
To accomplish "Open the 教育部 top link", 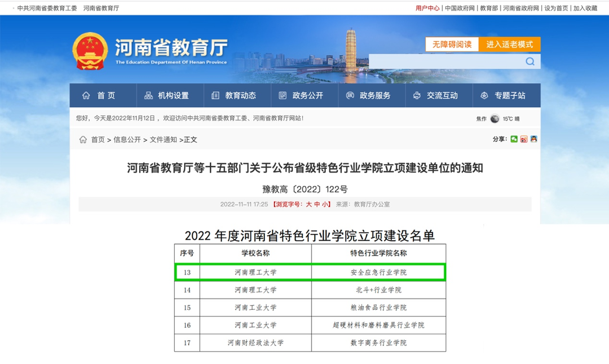I will click(489, 8).
